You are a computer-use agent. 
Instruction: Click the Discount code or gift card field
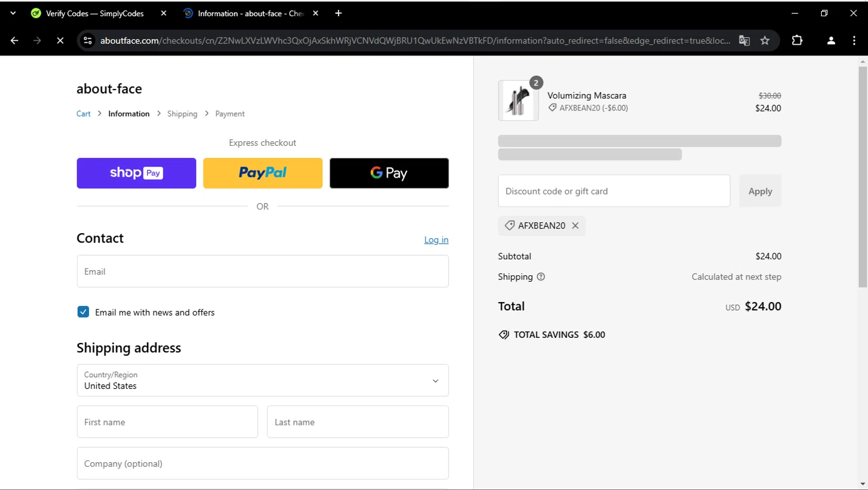tap(614, 191)
